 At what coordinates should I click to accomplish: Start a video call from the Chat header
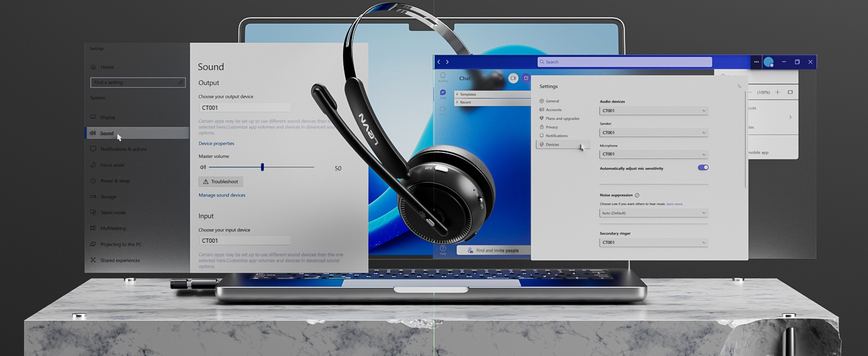click(x=513, y=78)
